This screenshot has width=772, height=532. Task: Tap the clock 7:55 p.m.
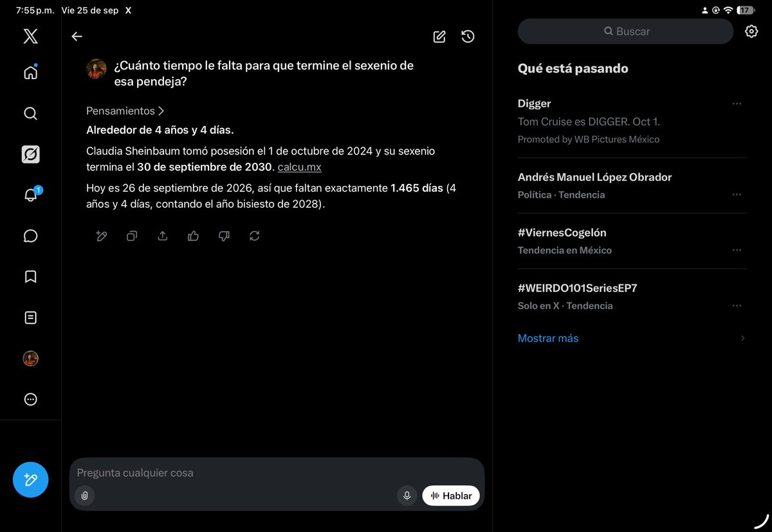coord(35,10)
